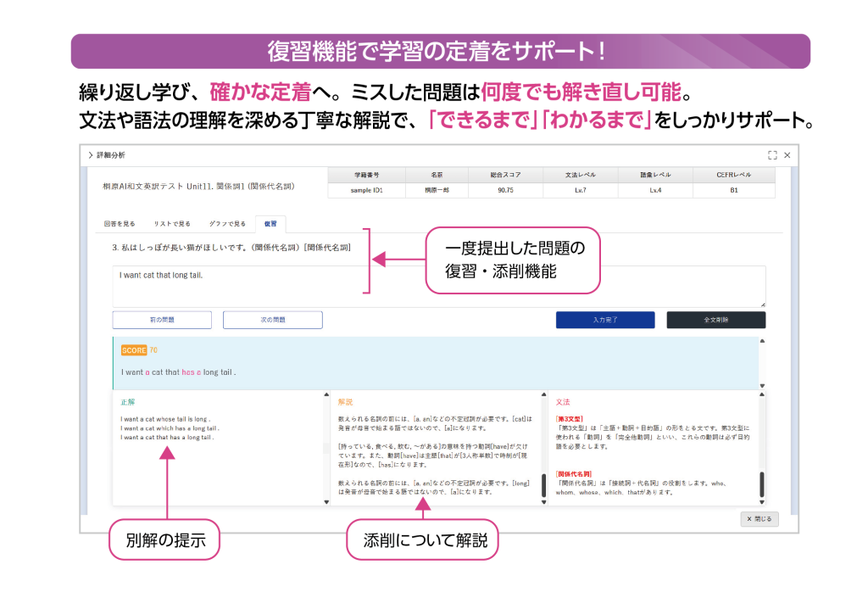Click the 文法 panel's scrollbar thumb

[x=761, y=484]
